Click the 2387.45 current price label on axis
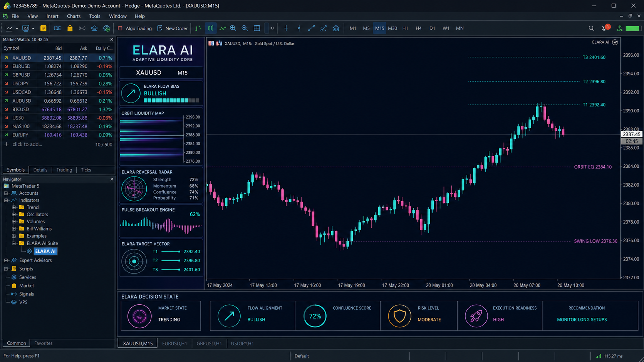644x362 pixels. pyautogui.click(x=631, y=134)
